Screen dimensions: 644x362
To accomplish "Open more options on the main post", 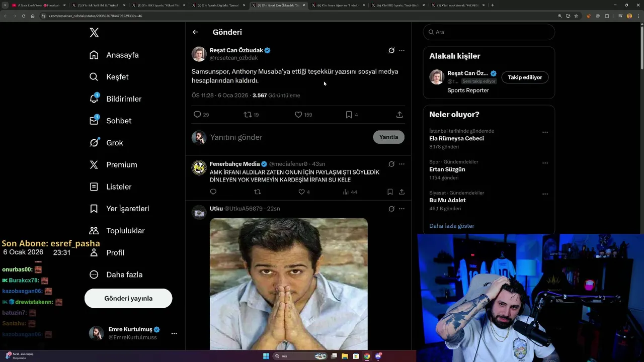I will (401, 50).
